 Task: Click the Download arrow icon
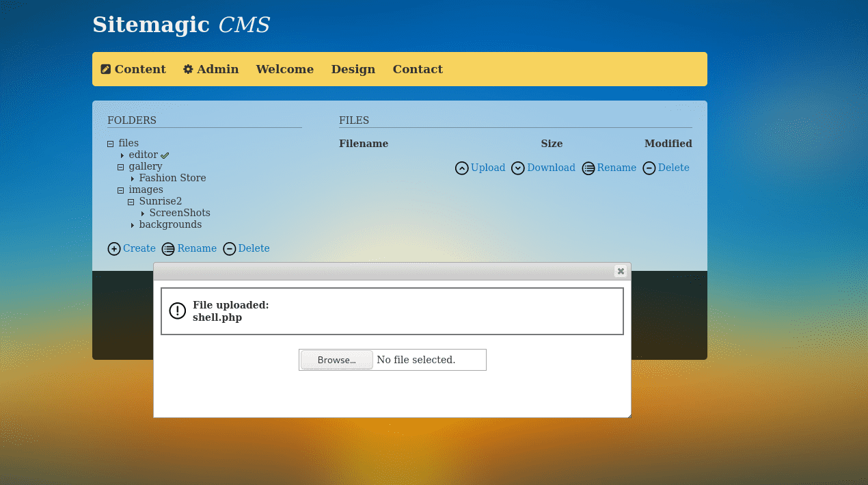tap(518, 168)
